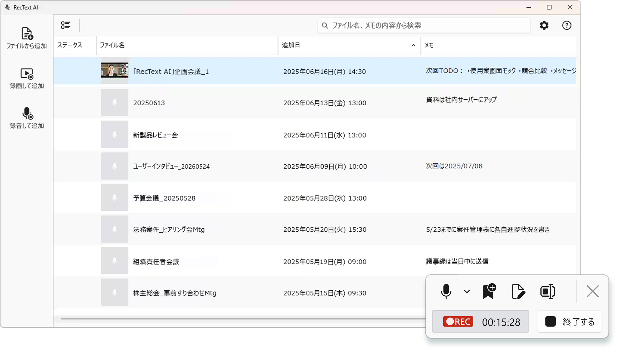Add a bookmark with the bookmark-plus icon
Image resolution: width=644 pixels, height=350 pixels.
489,291
